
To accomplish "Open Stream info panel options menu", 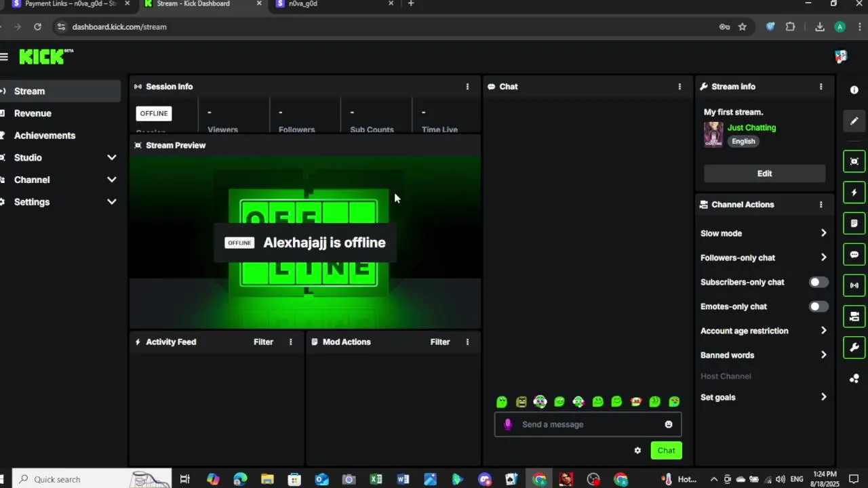I will [x=821, y=87].
